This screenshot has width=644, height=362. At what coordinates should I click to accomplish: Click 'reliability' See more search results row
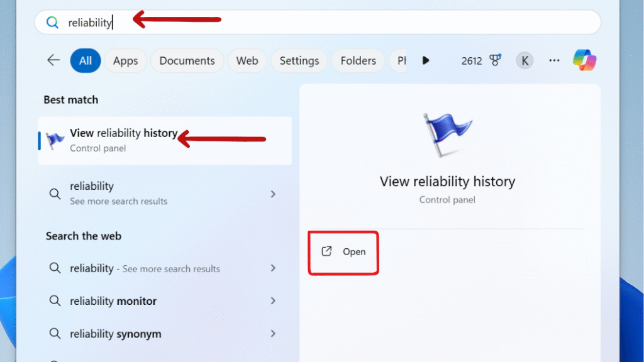[165, 194]
